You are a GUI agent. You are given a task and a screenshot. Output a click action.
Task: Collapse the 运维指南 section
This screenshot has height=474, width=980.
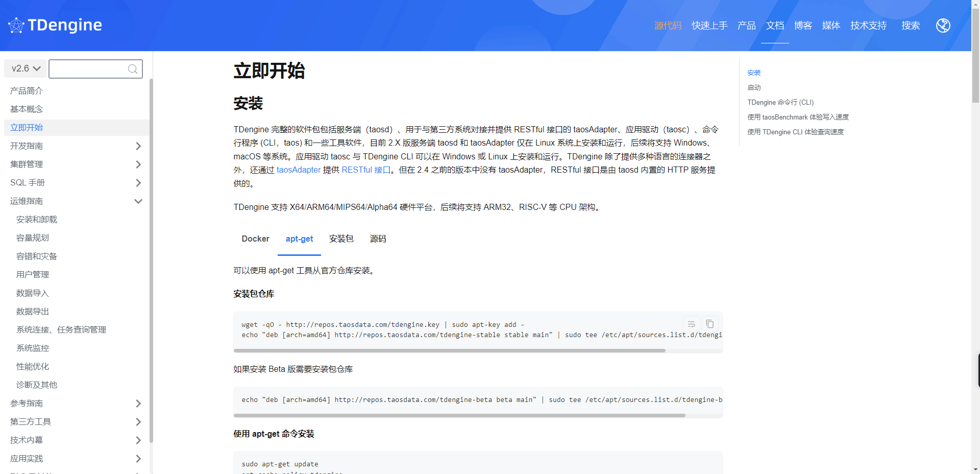point(138,201)
